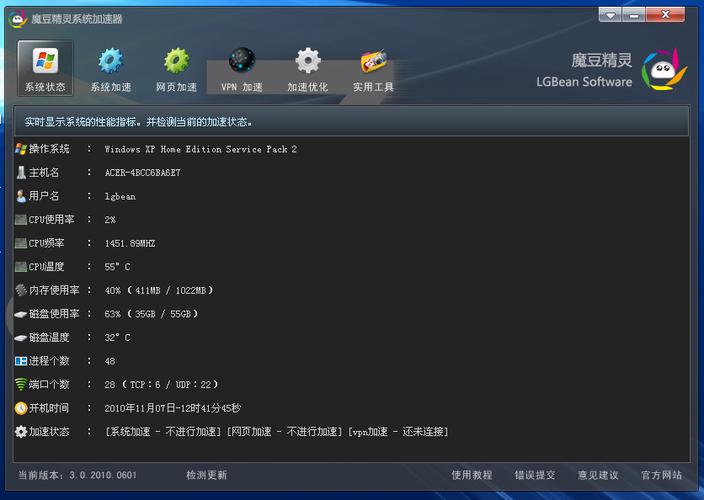Click the disk icon beside 磁盘使用率
The width and height of the screenshot is (704, 500).
click(x=21, y=314)
